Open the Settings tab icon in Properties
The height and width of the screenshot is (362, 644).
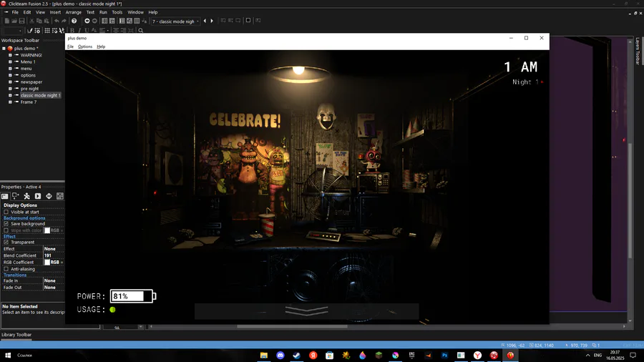coord(5,196)
